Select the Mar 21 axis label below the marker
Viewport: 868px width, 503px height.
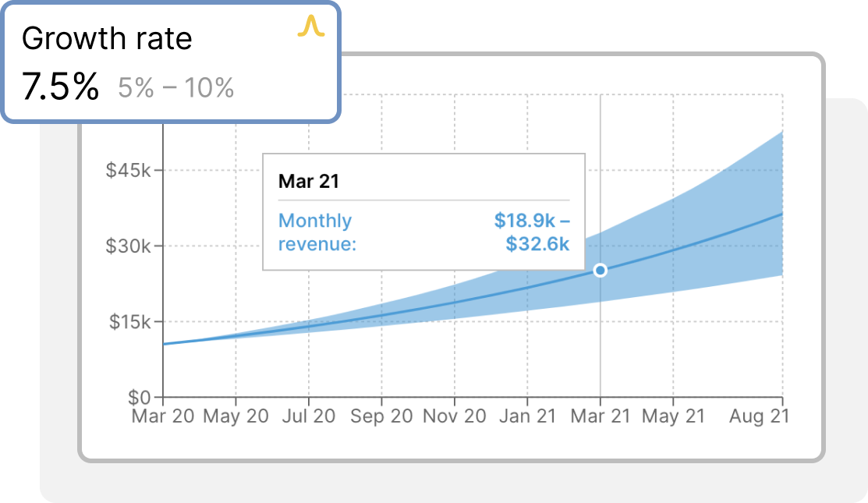coord(601,416)
